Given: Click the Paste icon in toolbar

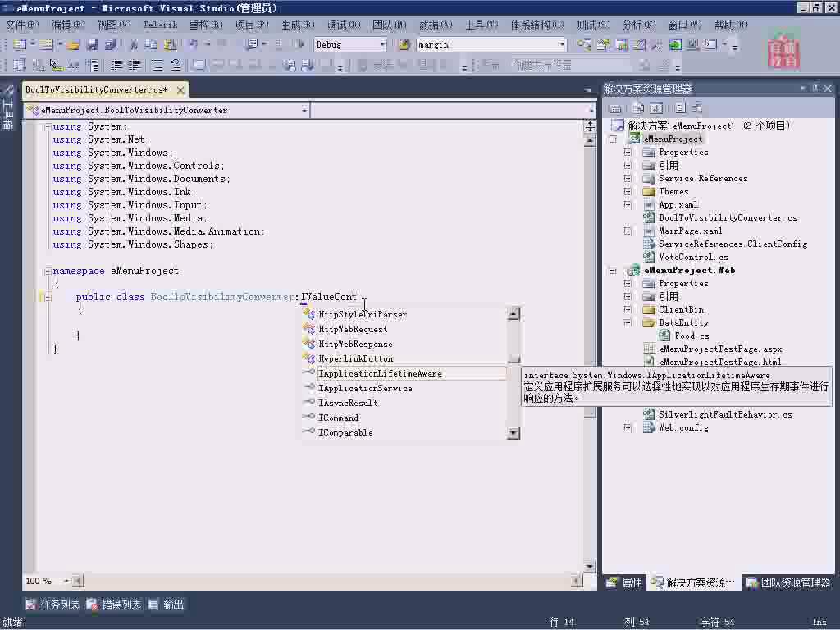Looking at the screenshot, I should click(171, 45).
